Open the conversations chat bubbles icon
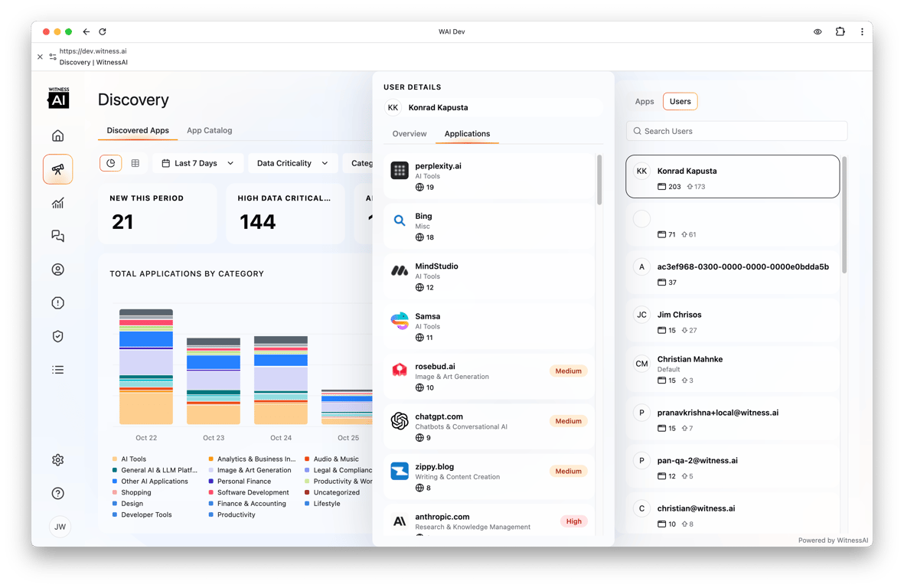The image size is (904, 588). pos(57,236)
